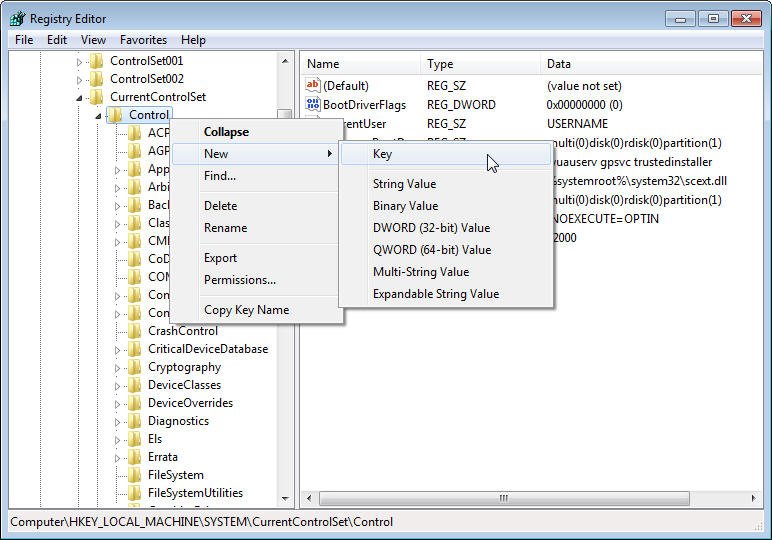Click the DeviceOverrides folder icon

(135, 403)
